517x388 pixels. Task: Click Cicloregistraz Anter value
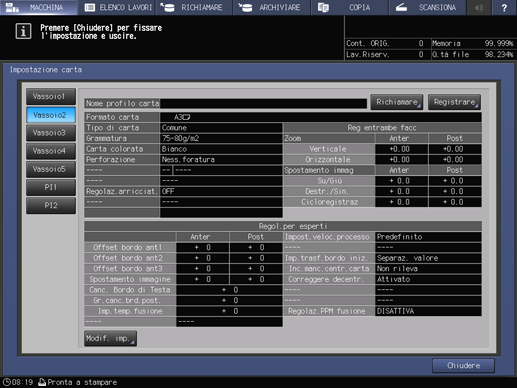pyautogui.click(x=401, y=202)
